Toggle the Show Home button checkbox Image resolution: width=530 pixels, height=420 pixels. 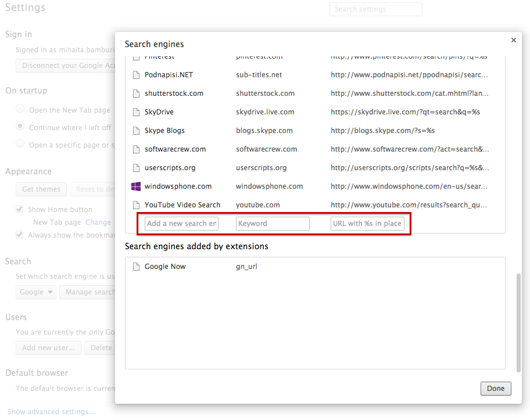pos(19,209)
